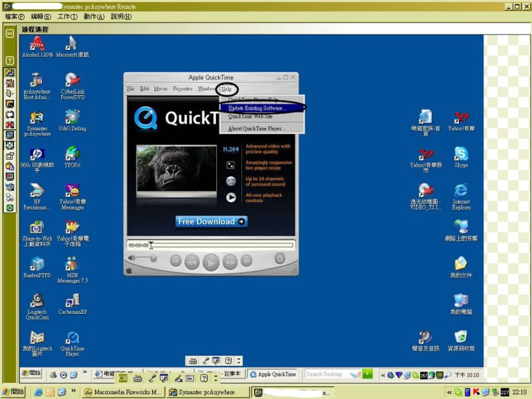Open the 網路上的芳鄰 desktop icon
The image size is (532, 399).
coord(461,231)
